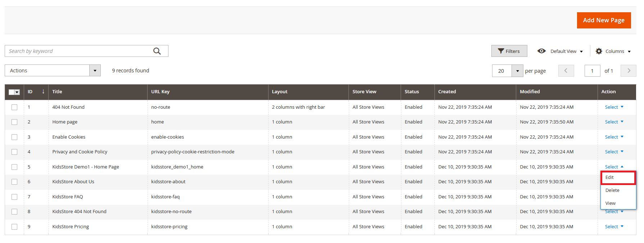Choose View from the open action menu

click(611, 203)
